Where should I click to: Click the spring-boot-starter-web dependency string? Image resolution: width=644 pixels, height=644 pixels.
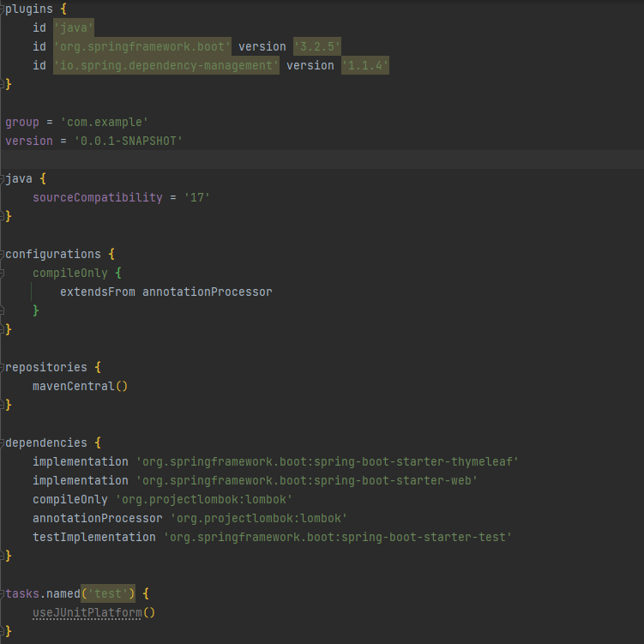pos(307,480)
